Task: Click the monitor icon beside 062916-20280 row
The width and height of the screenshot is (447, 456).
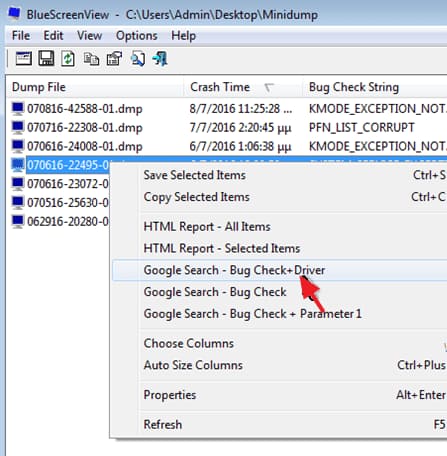Action: pos(18,221)
